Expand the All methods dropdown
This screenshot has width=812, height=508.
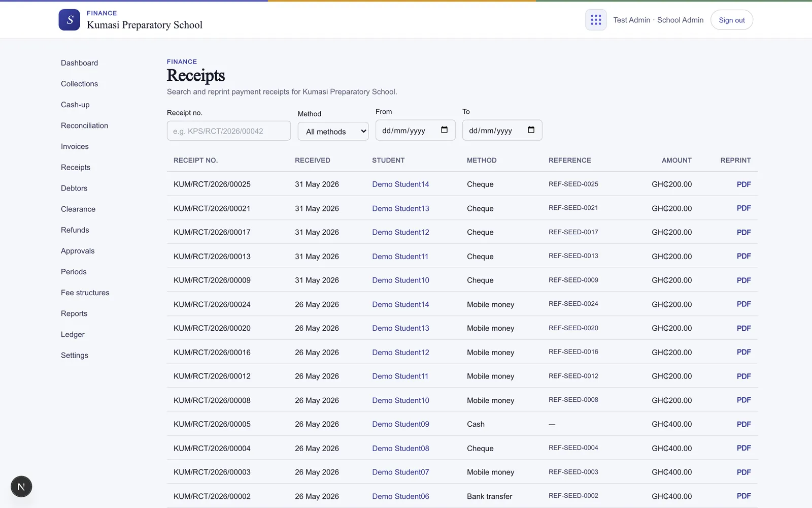coord(333,132)
